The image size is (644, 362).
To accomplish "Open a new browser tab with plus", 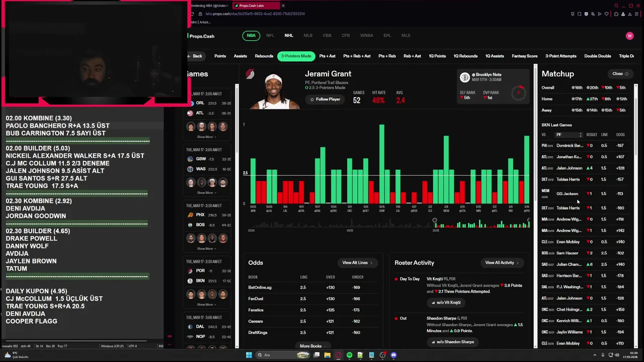I will pyautogui.click(x=283, y=6).
